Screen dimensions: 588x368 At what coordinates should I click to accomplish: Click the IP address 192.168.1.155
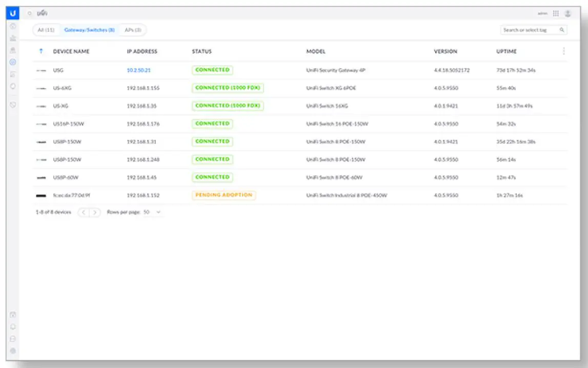click(x=143, y=89)
